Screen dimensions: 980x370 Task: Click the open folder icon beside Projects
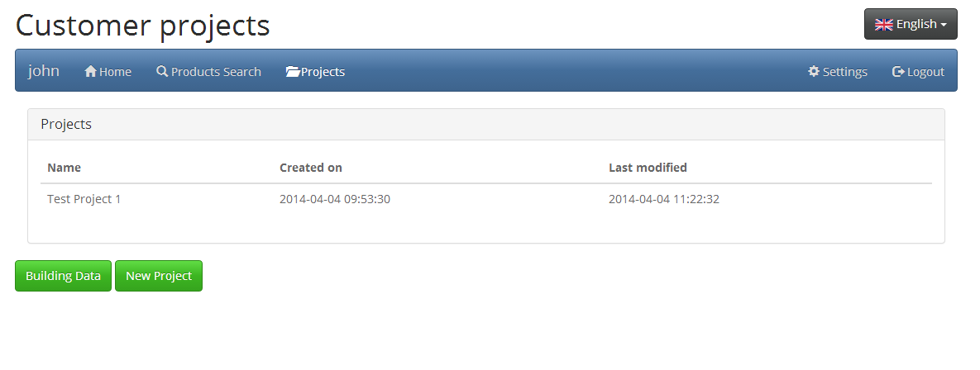click(293, 71)
